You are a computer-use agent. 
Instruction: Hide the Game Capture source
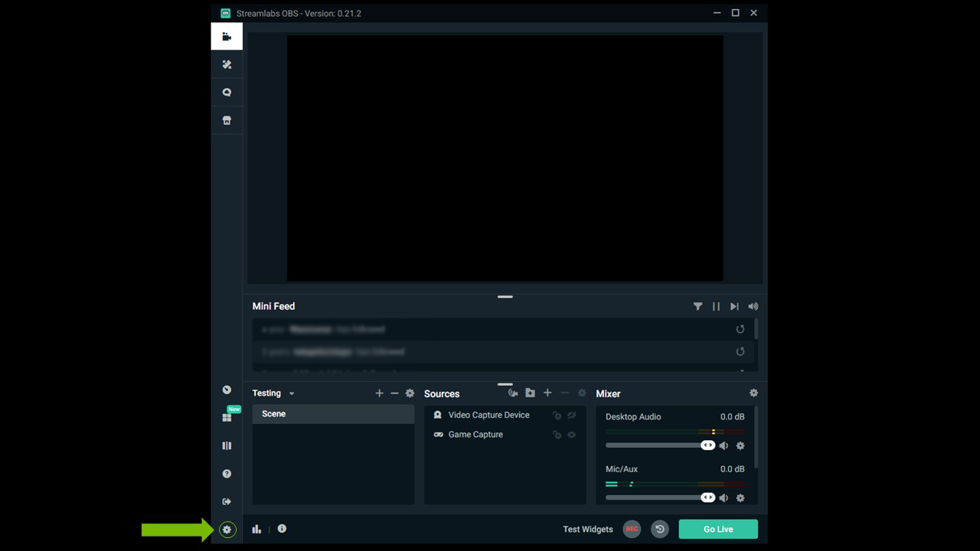click(571, 435)
